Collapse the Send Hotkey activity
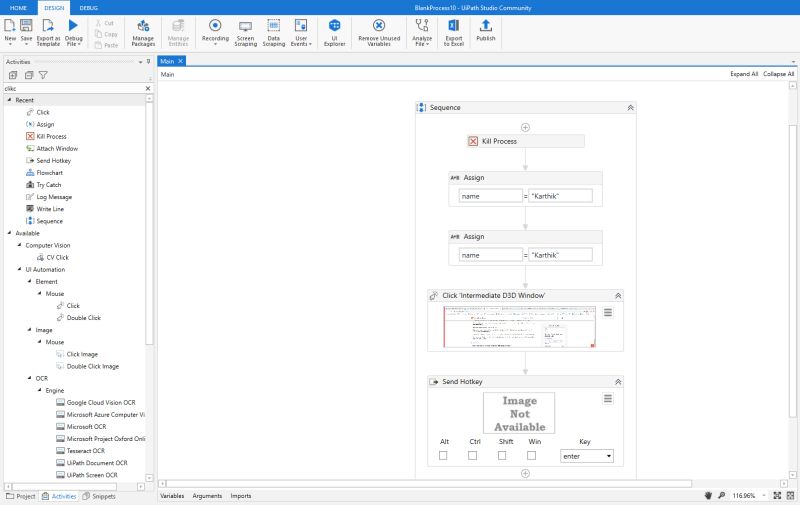The width and height of the screenshot is (800, 505). (618, 382)
